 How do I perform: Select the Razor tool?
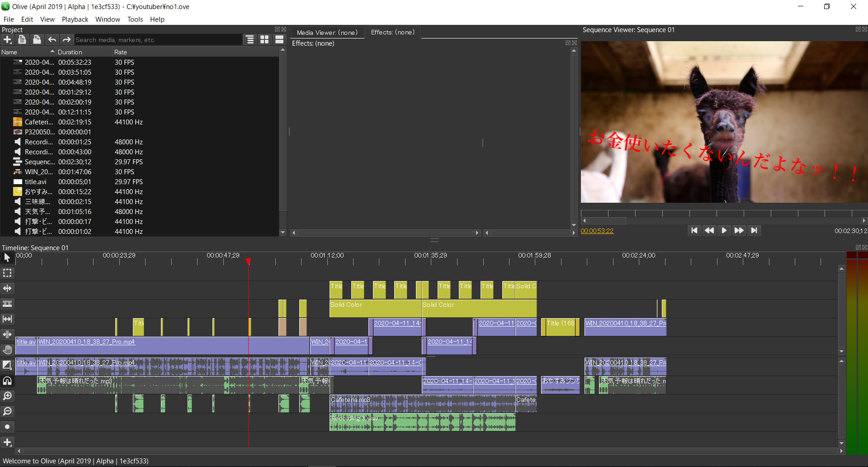pyautogui.click(x=7, y=304)
